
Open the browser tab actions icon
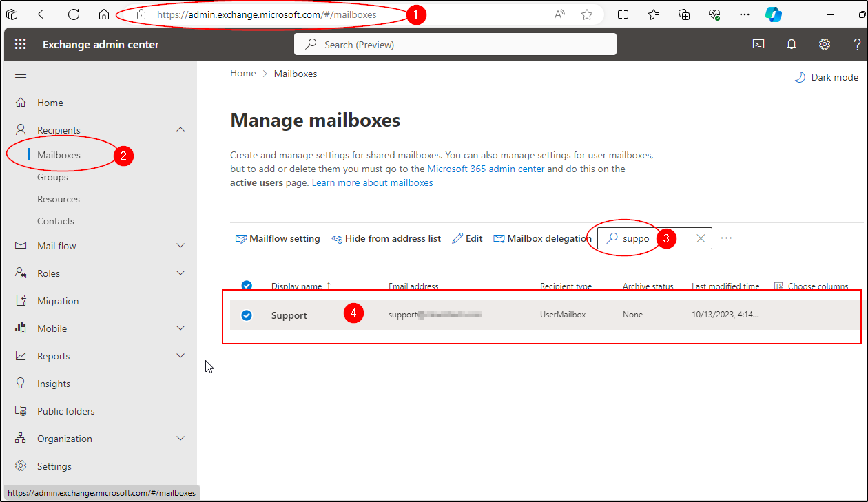12,14
